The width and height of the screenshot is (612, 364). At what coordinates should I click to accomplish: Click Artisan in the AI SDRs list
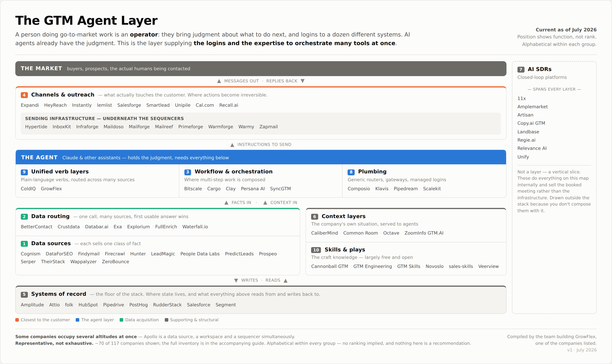tap(525, 115)
